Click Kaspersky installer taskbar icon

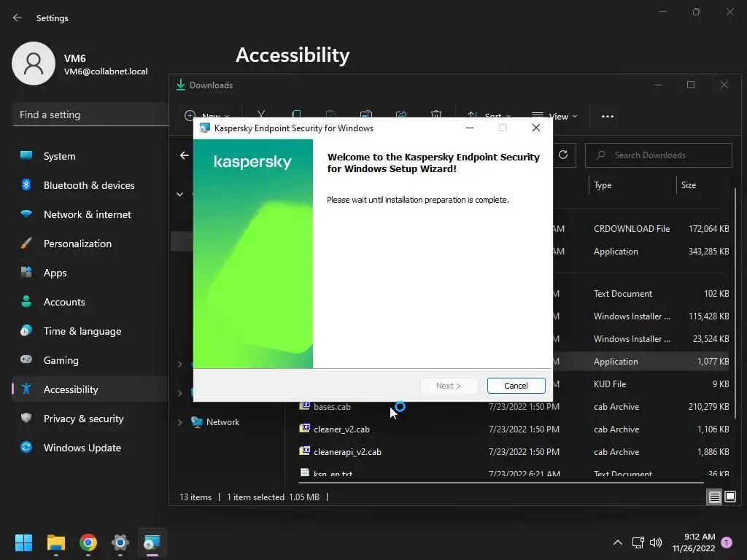click(x=152, y=542)
